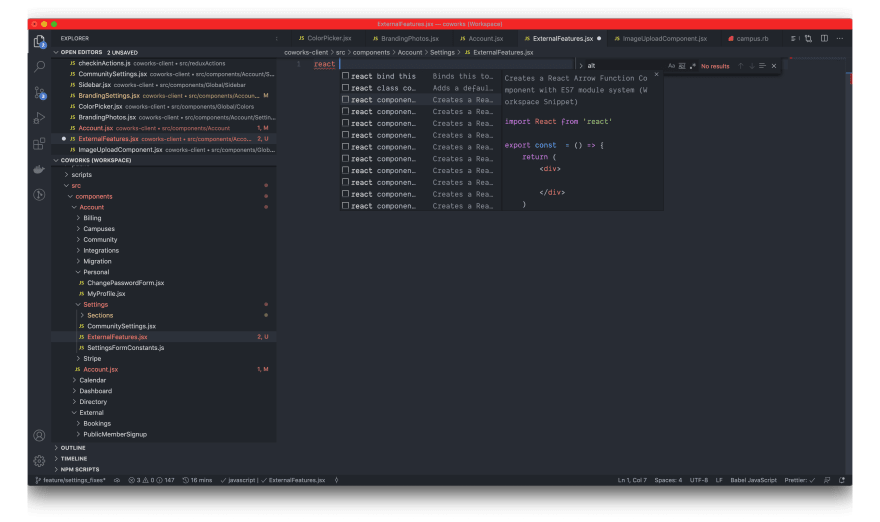Go to previous match arrow in find widget
880x522 pixels.
(x=740, y=66)
